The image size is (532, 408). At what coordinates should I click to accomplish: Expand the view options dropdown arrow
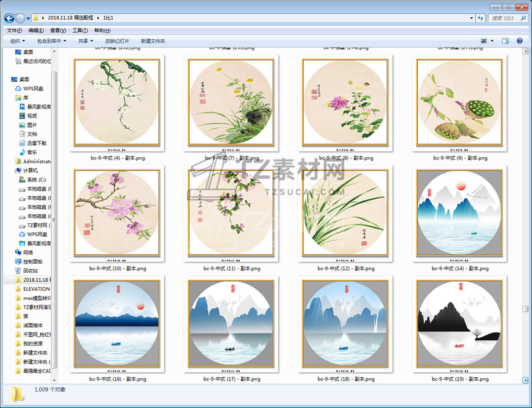pyautogui.click(x=492, y=41)
